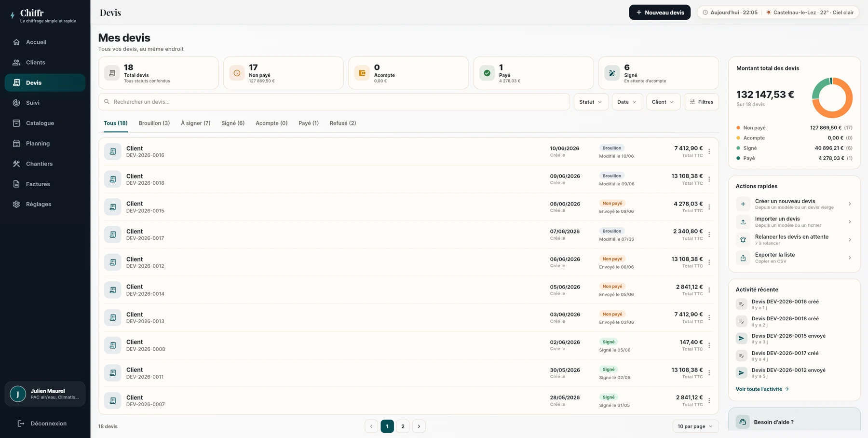Open the Client filter dropdown

663,102
